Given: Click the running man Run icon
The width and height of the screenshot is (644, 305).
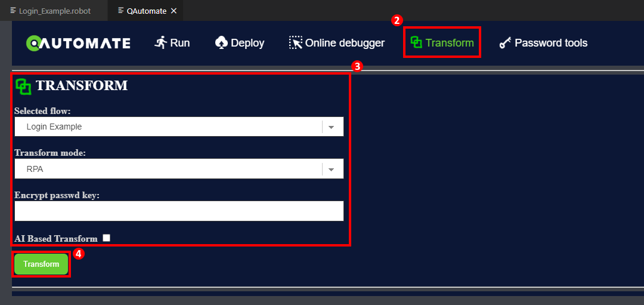Looking at the screenshot, I should point(160,42).
